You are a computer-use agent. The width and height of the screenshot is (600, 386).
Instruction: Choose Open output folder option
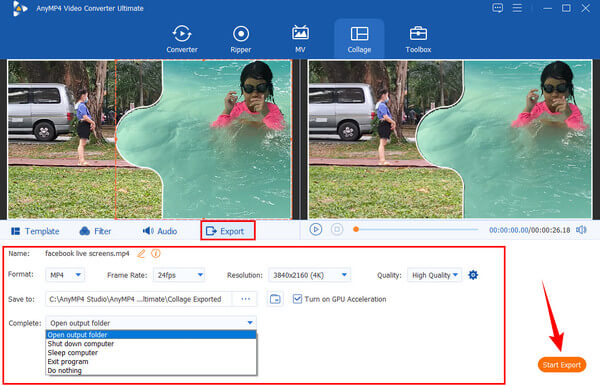[151, 335]
